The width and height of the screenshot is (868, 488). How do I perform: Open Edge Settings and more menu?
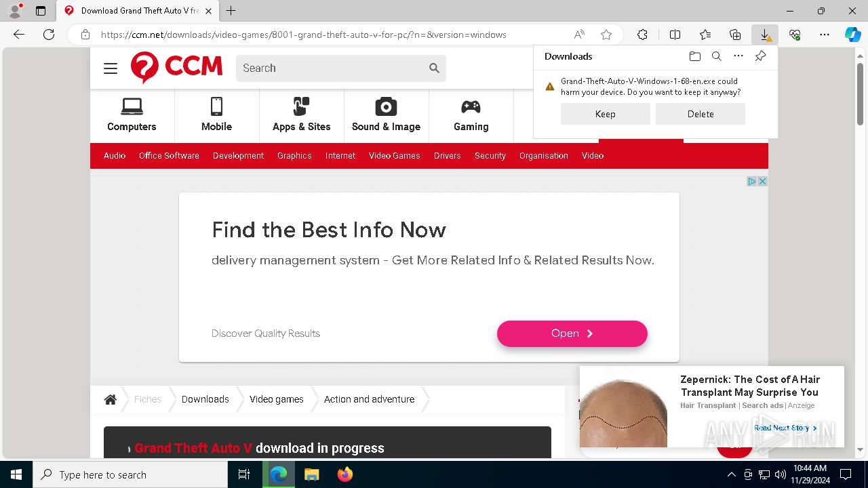coord(825,35)
